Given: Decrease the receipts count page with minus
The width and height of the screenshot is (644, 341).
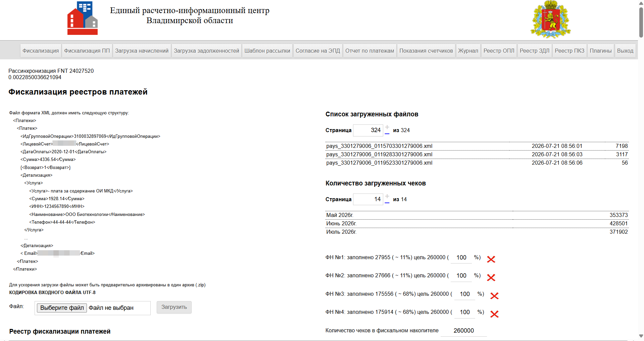Looking at the screenshot, I should pyautogui.click(x=387, y=203).
